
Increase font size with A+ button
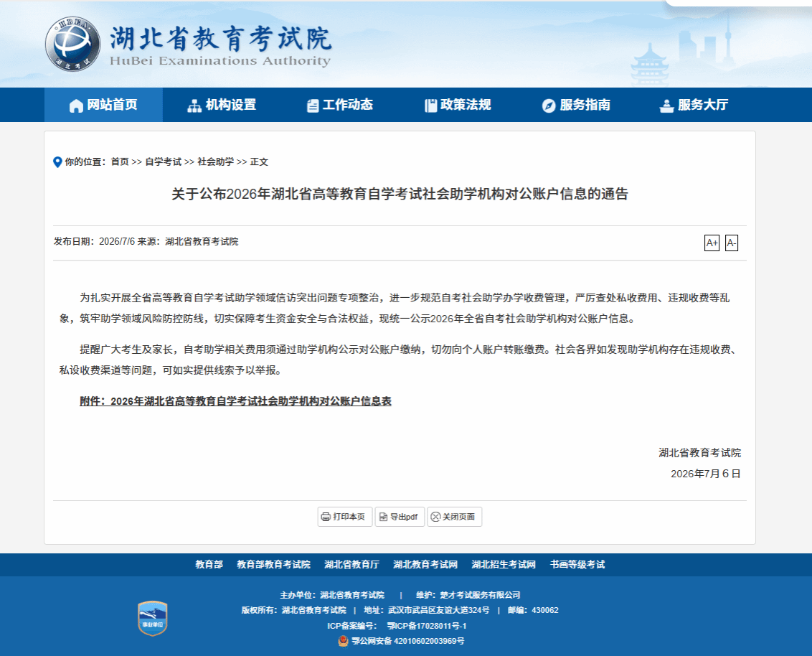712,243
